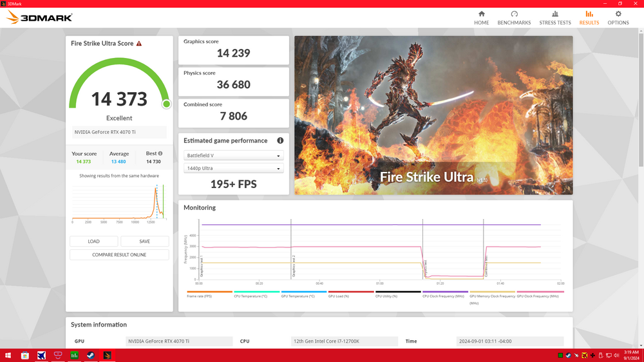
Task: Toggle Frame rate (FPS) legend
Action: 209,294
